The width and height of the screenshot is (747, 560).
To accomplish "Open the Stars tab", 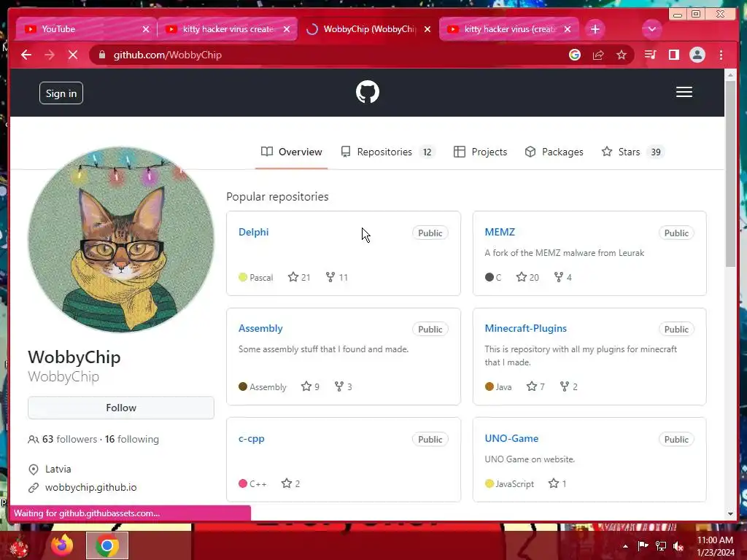I will click(x=632, y=152).
